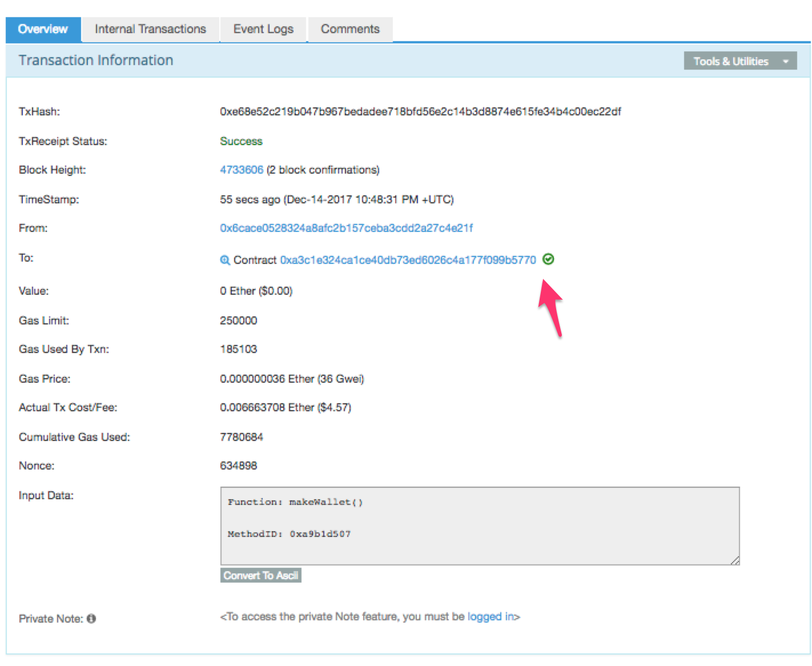The width and height of the screenshot is (812, 666).
Task: Click the Gas Price '0.000000036 Ether' value
Action: tap(292, 379)
